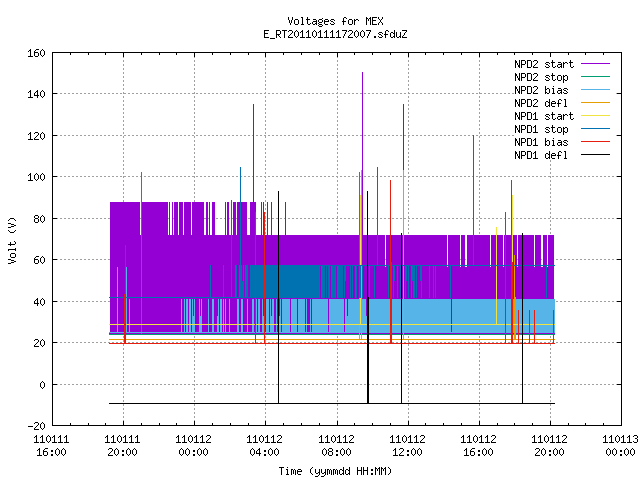
Task: Click the purple NPD2 start legend line
Action: coord(596,64)
